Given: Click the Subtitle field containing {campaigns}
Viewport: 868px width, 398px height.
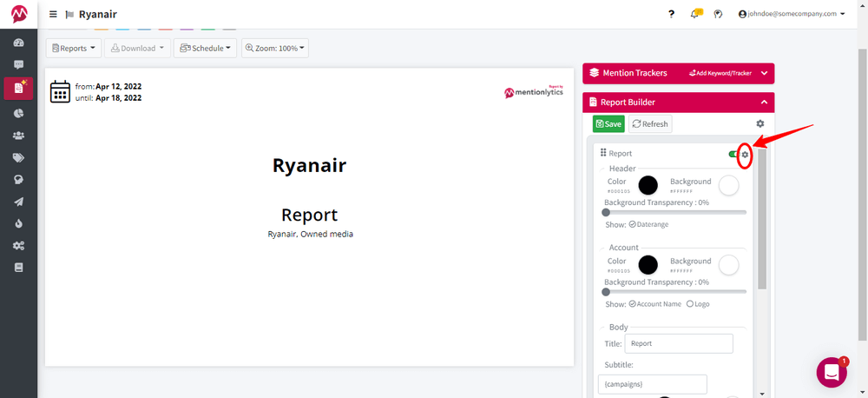Looking at the screenshot, I should 653,384.
